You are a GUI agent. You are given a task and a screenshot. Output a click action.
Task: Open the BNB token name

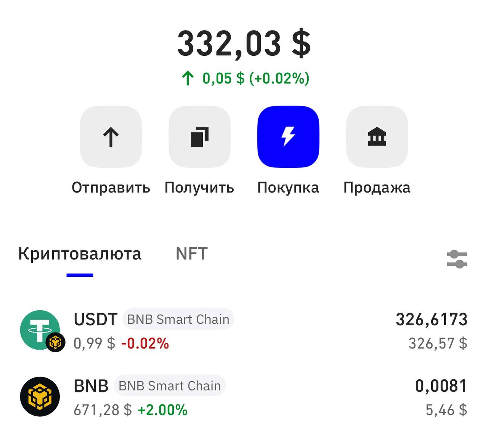click(91, 386)
